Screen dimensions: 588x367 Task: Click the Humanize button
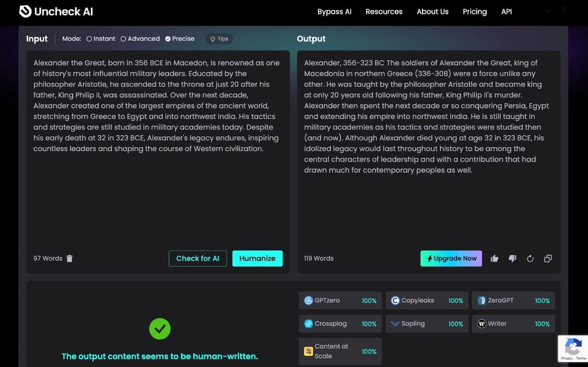[257, 258]
